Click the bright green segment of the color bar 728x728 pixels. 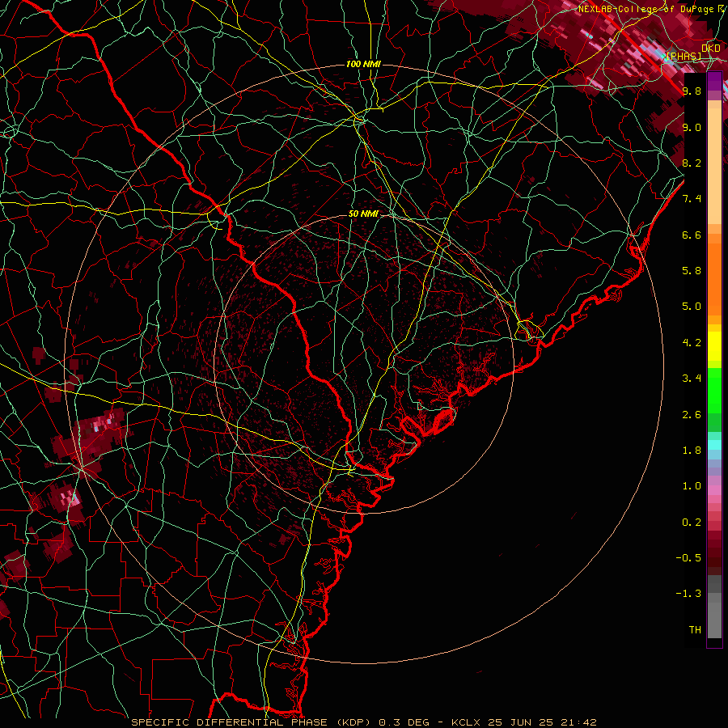click(x=714, y=390)
